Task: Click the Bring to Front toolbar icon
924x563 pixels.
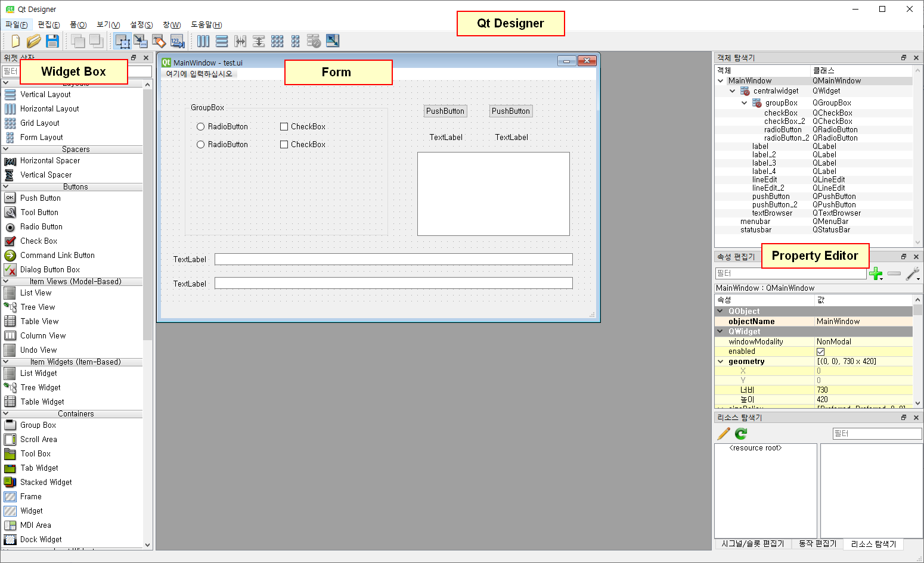Action: click(x=77, y=41)
